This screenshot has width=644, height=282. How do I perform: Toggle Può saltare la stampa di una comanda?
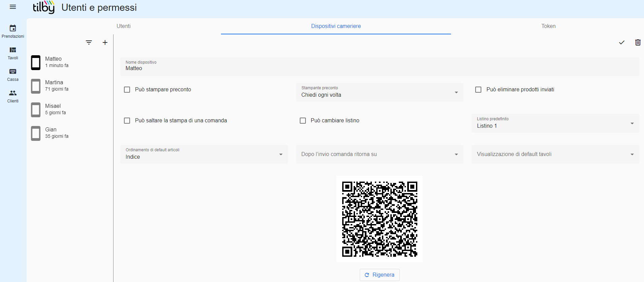click(x=127, y=121)
